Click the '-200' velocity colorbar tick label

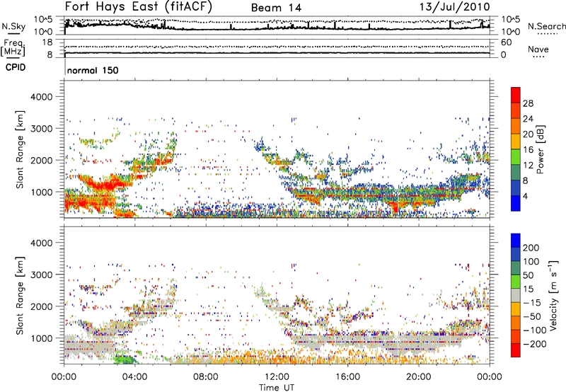click(534, 344)
